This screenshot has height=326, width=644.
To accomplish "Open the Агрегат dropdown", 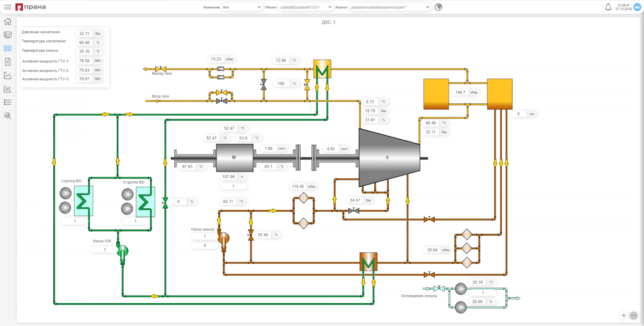I will point(390,7).
